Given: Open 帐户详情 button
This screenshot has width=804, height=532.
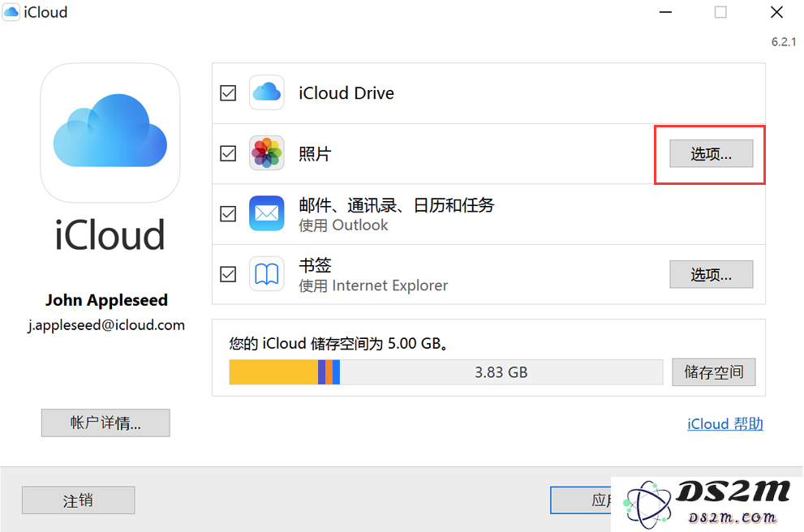Looking at the screenshot, I should point(105,423).
